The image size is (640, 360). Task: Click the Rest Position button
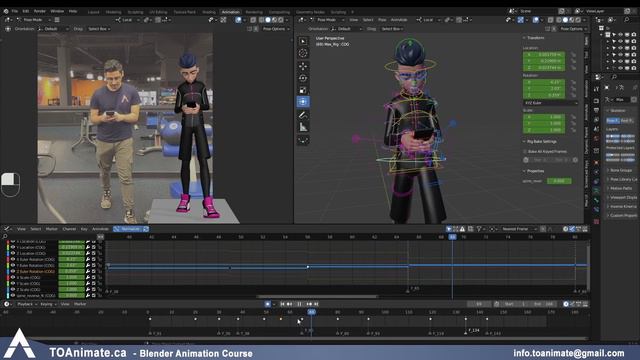click(627, 120)
